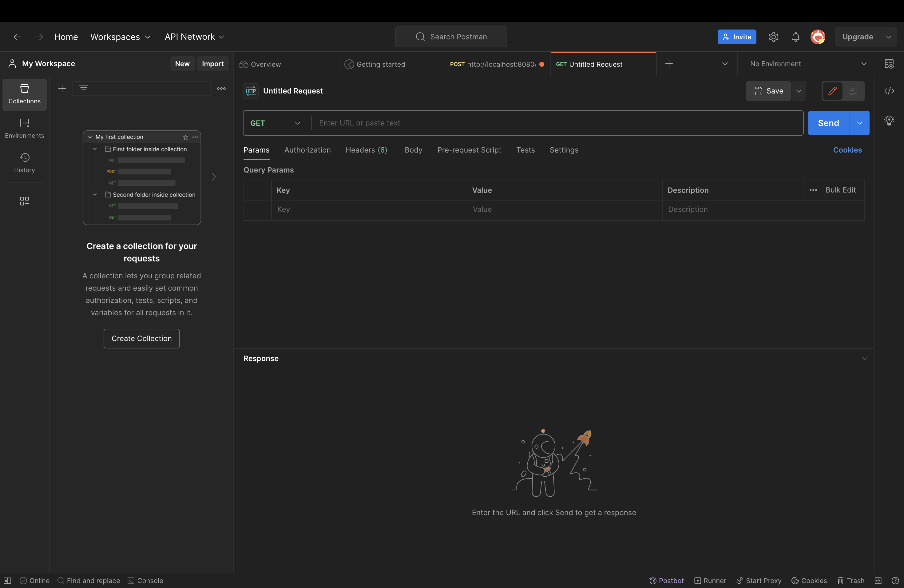The width and height of the screenshot is (904, 588).
Task: Switch to comment mode icon
Action: pyautogui.click(x=853, y=91)
